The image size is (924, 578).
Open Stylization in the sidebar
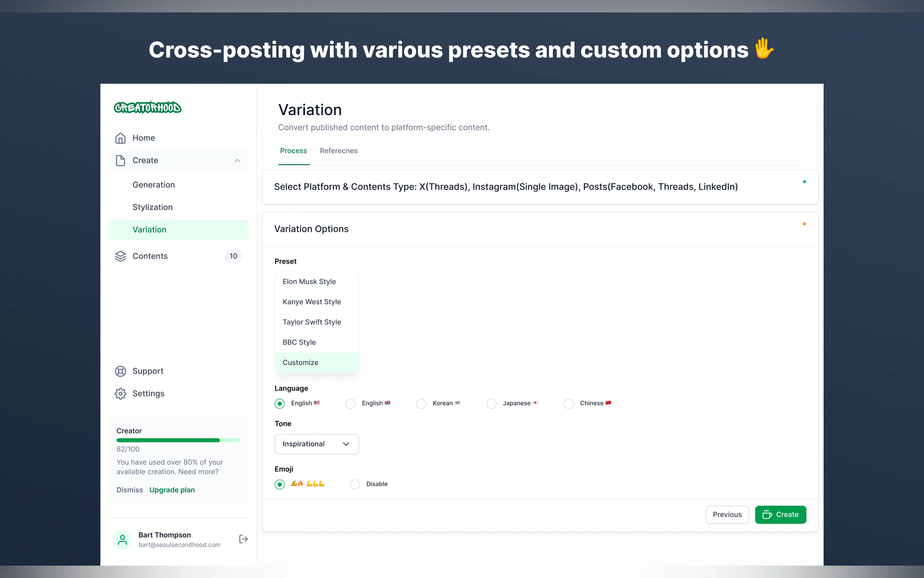152,207
